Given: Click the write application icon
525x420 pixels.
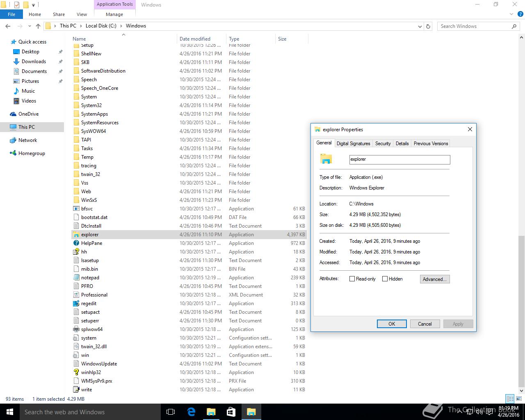Looking at the screenshot, I should pyautogui.click(x=76, y=390).
